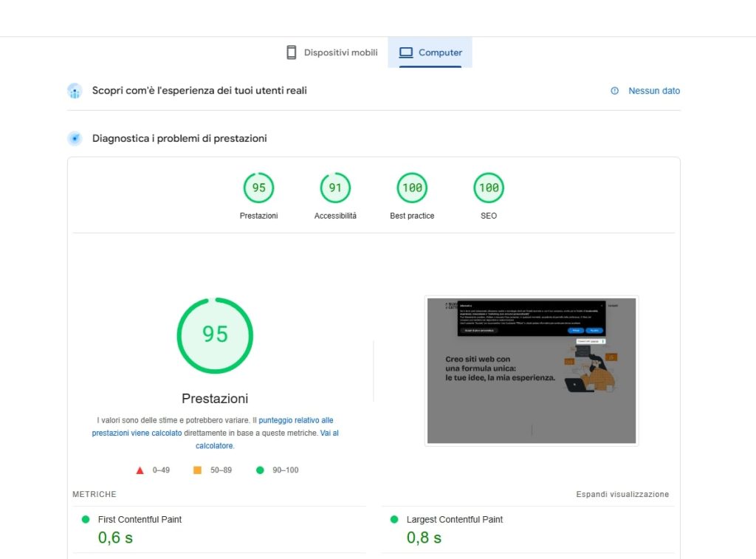Click green dot beside First Contentful Paint

[x=86, y=519]
